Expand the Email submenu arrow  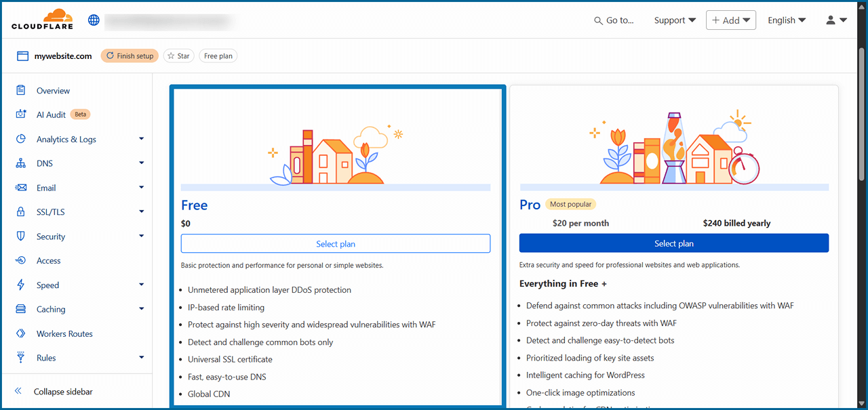click(141, 188)
